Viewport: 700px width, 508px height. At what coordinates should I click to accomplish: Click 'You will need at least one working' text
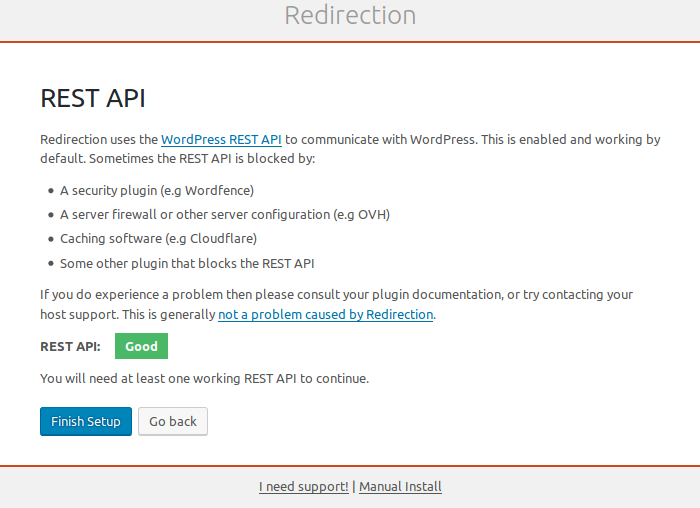click(204, 378)
